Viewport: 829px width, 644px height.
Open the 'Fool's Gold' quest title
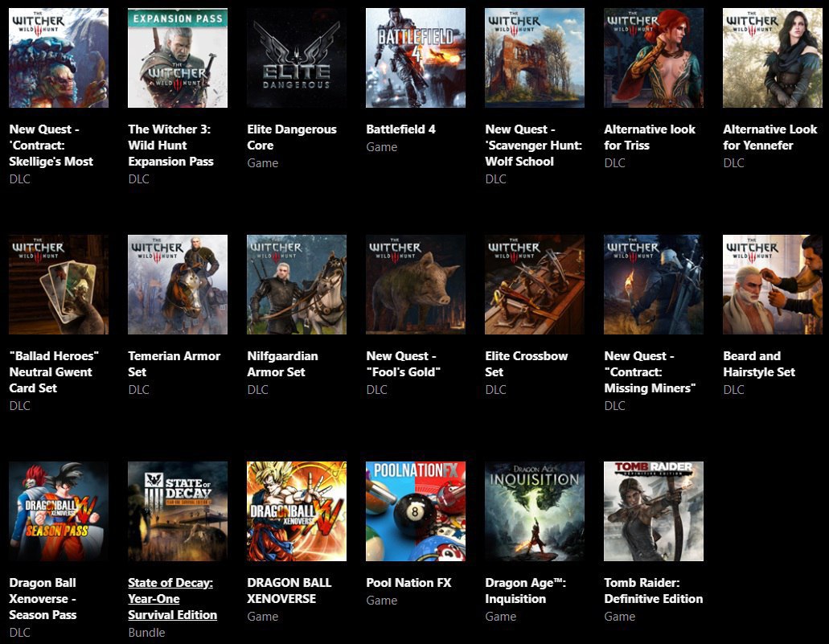[x=404, y=364]
